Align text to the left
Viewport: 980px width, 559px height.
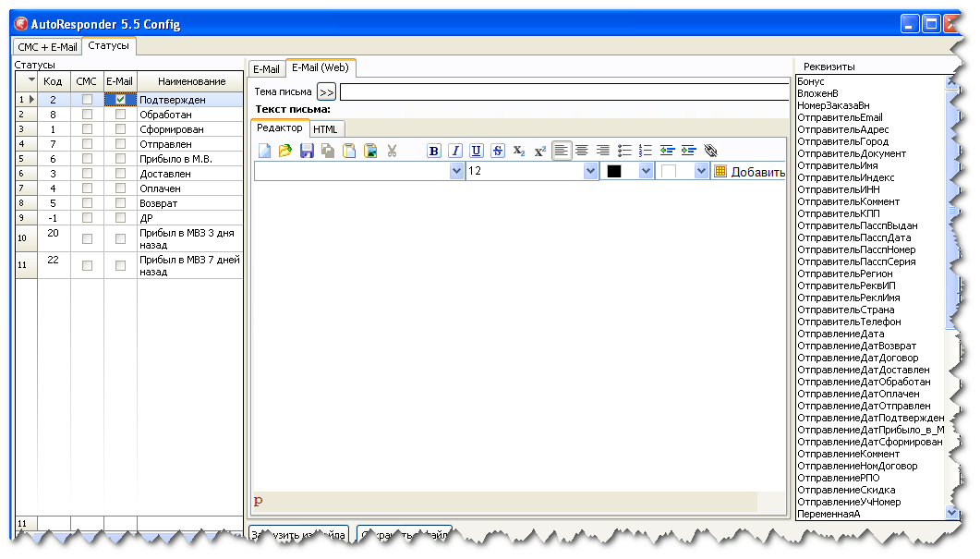562,151
